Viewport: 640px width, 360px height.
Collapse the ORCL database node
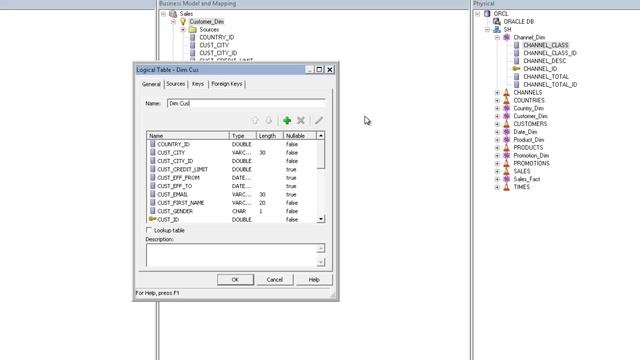coord(477,14)
